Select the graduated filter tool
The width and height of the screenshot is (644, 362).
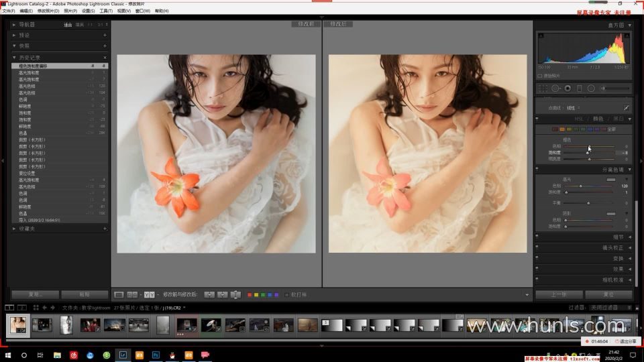point(579,88)
